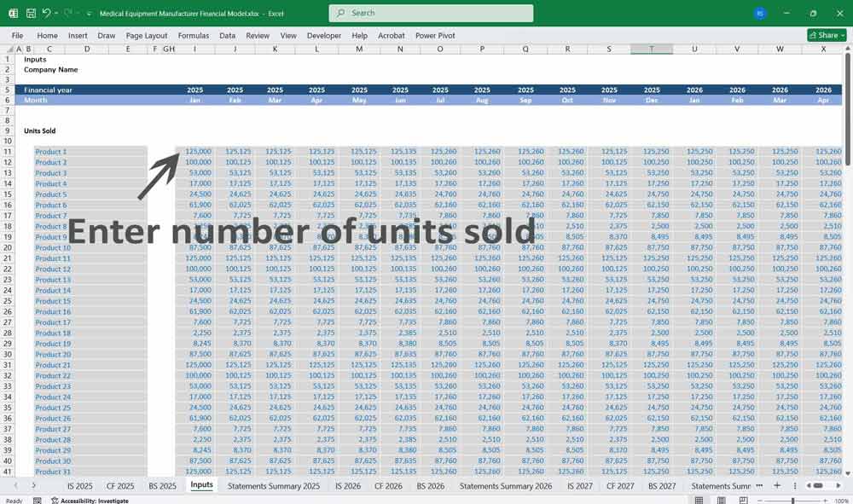
Task: Open the Formulas ribbon tab
Action: click(193, 36)
